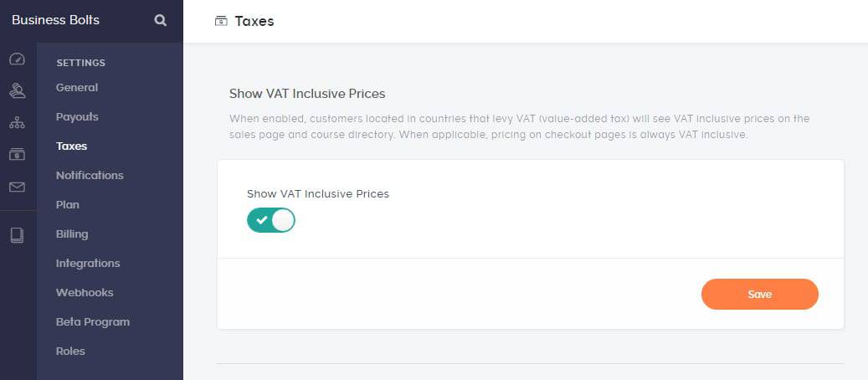
Task: Disable the Show VAT Inclusive Prices toggle
Action: 271,220
